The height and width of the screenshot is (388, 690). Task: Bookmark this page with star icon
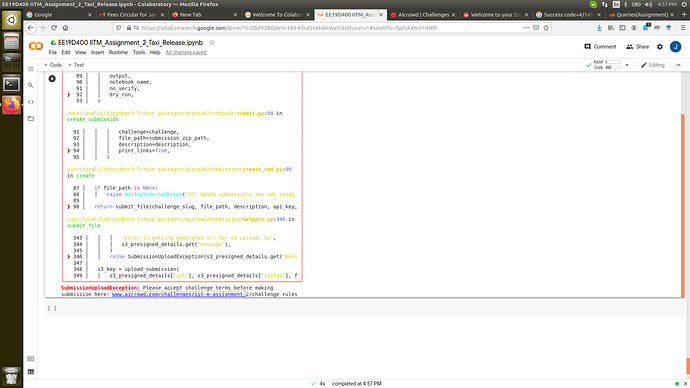pyautogui.click(x=546, y=28)
